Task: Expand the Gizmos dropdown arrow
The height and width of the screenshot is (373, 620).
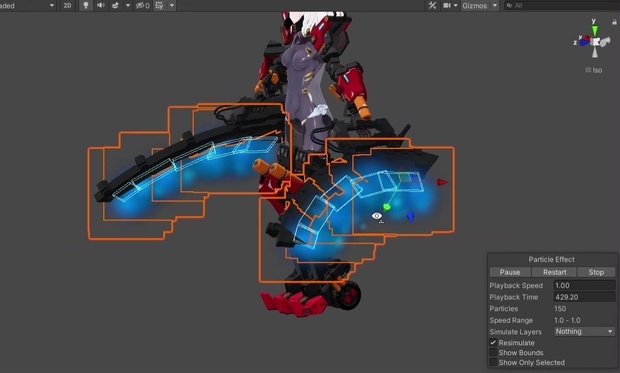Action: [x=495, y=6]
